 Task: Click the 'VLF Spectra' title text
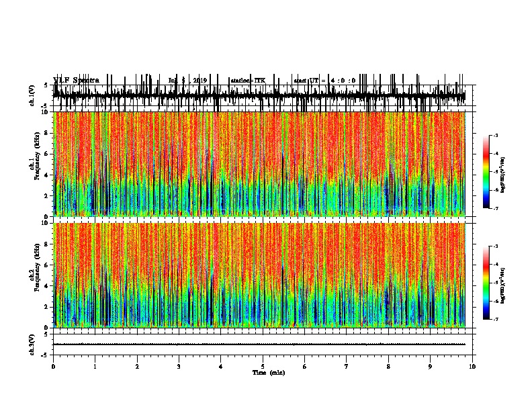(77, 81)
